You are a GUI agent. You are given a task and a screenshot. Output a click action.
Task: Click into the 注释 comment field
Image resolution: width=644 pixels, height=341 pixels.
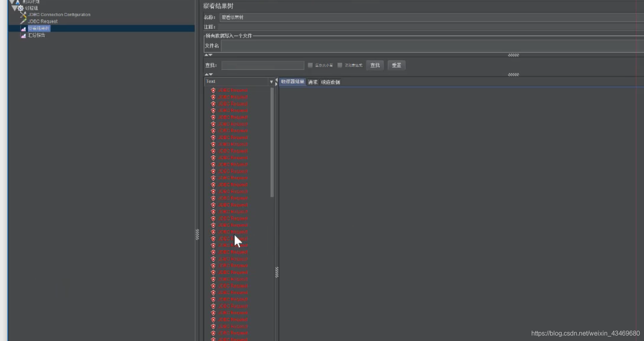click(431, 27)
